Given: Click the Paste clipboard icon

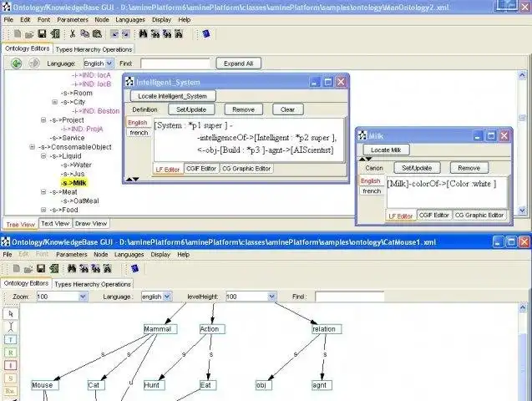Looking at the screenshot, I should 97,33.
